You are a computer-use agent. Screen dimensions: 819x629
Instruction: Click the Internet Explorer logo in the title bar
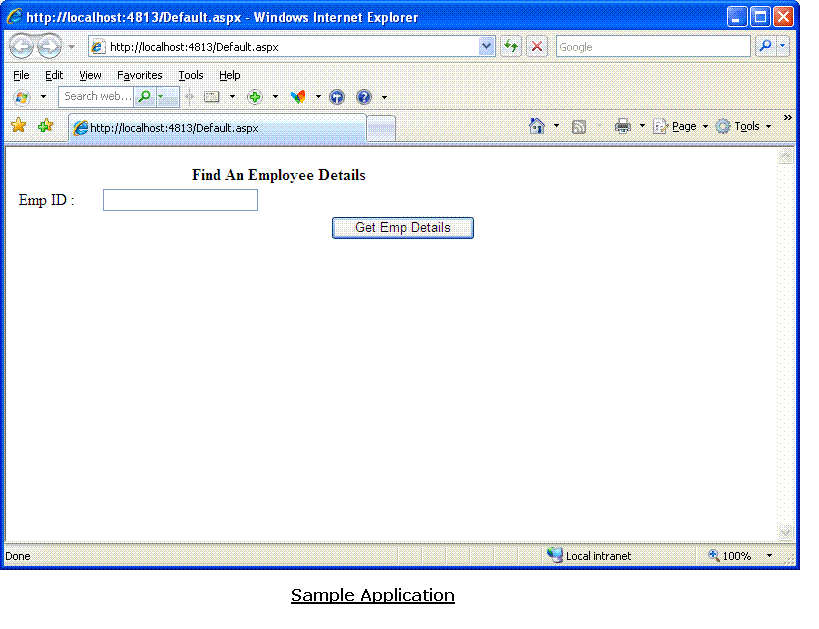point(14,16)
